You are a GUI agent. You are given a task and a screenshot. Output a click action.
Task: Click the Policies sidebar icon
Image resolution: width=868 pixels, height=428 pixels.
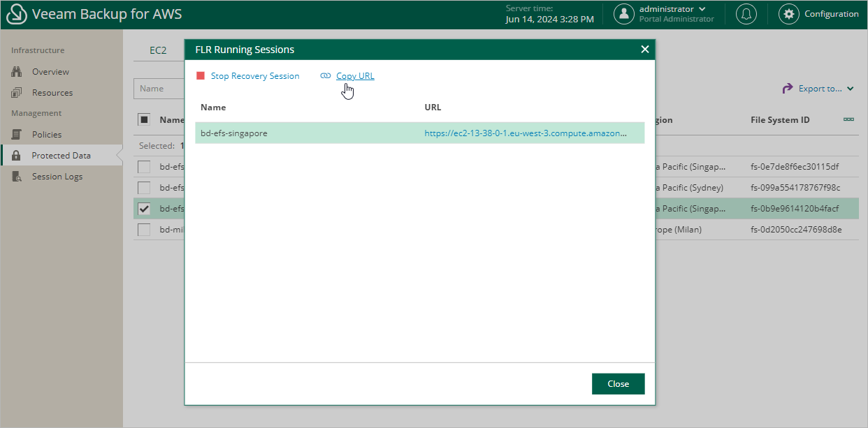tap(17, 135)
